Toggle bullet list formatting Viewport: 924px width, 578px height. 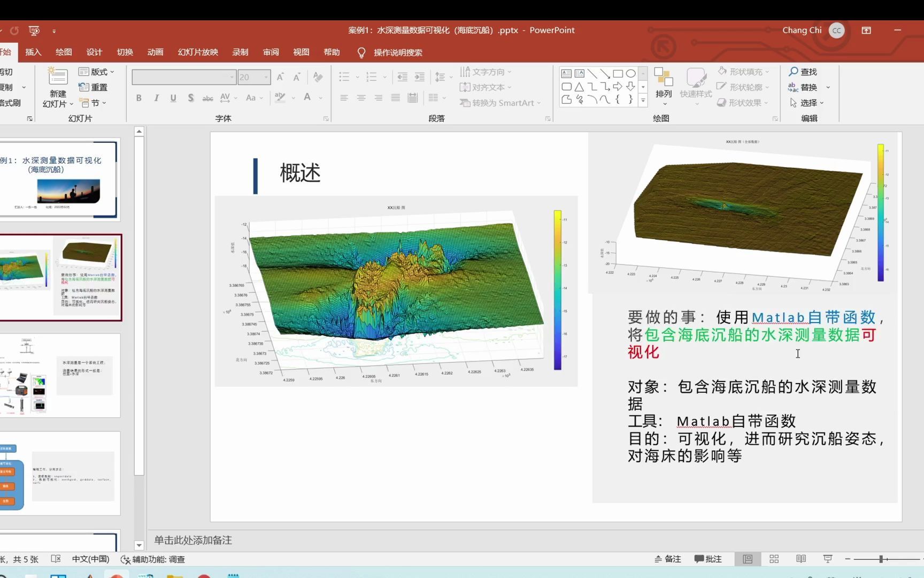point(344,77)
